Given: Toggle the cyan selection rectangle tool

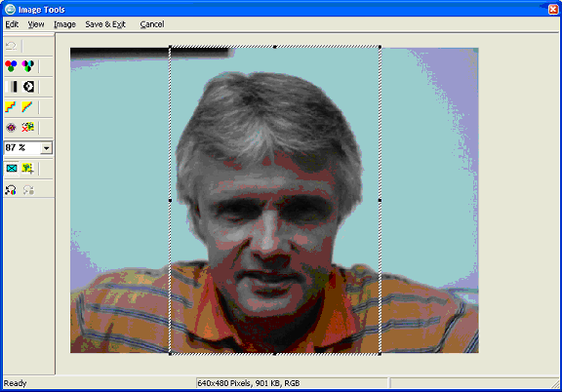Looking at the screenshot, I should [12, 168].
